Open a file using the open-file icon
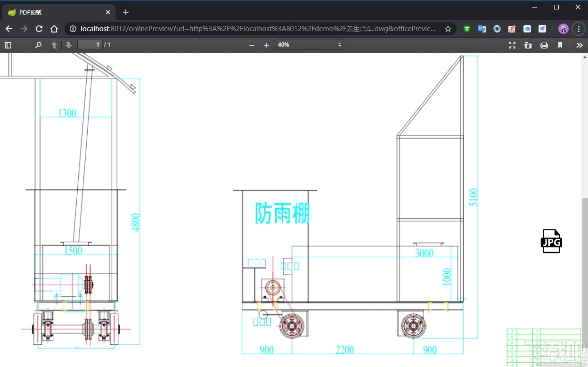Screen dimensions: 588x367 point(528,45)
